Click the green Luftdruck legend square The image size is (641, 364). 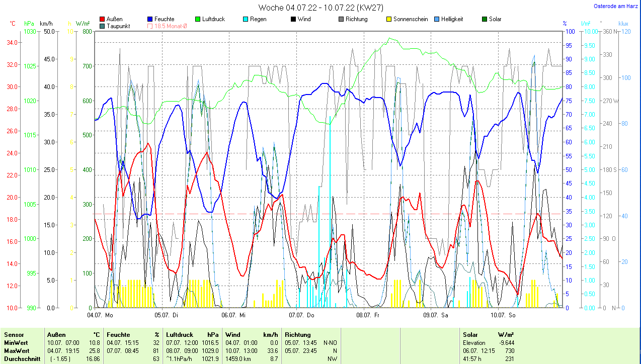click(x=198, y=20)
